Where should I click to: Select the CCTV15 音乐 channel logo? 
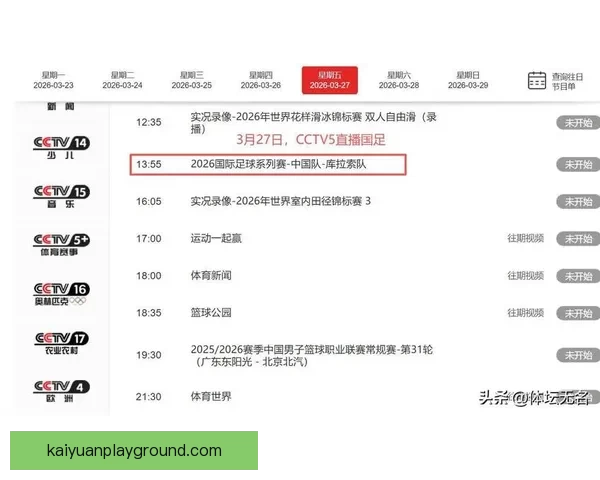click(61, 197)
